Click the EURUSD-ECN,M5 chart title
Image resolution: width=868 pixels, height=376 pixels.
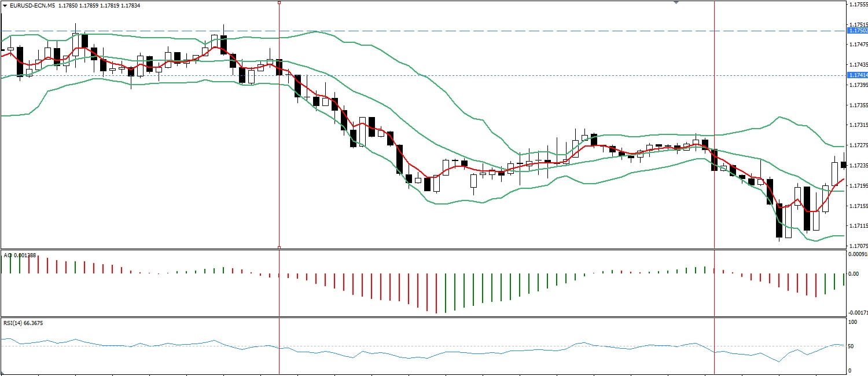(32, 5)
